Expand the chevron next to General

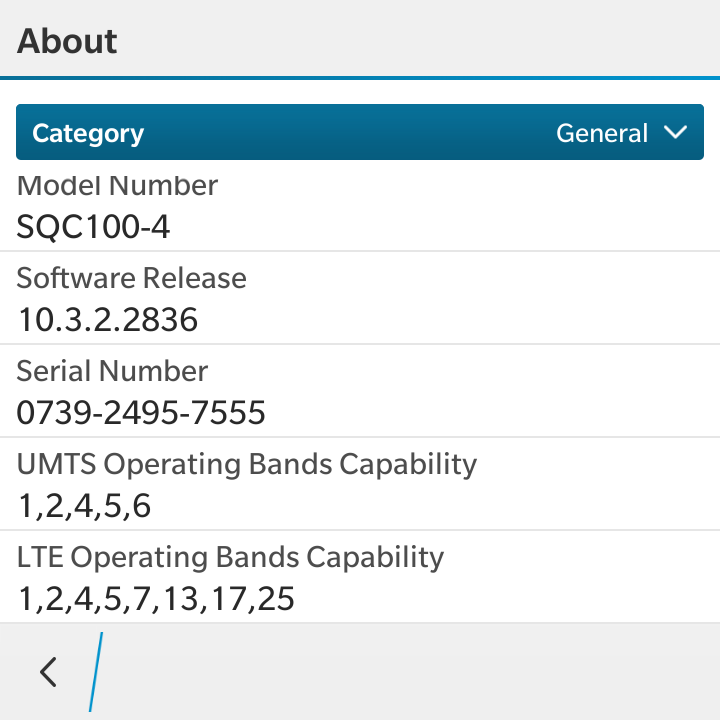tap(675, 133)
